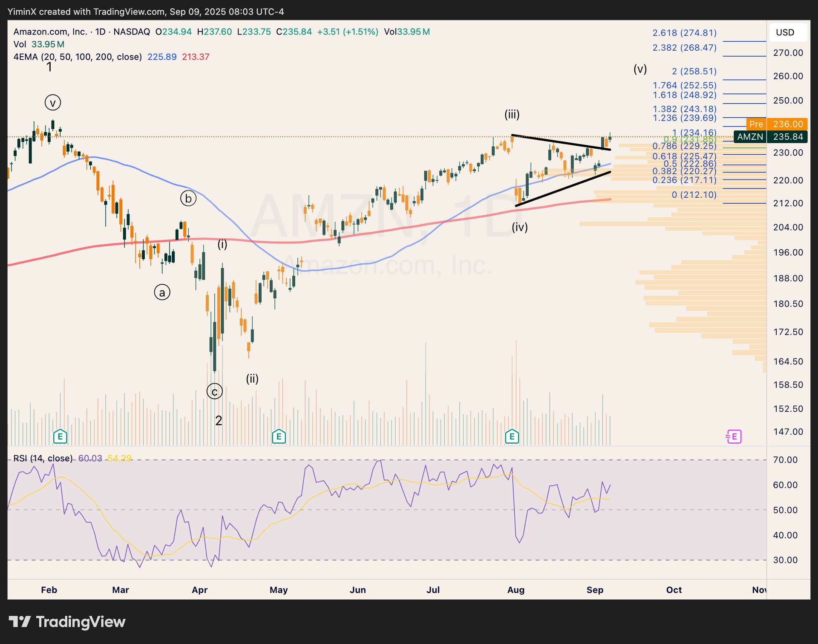Click the May earnings E marker
Screen dimensions: 818x644
tap(279, 436)
